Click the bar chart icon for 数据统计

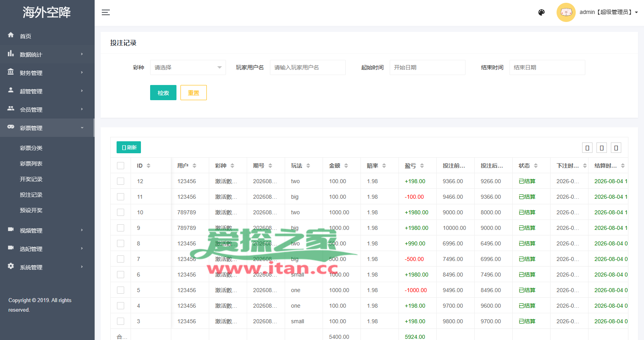11,53
